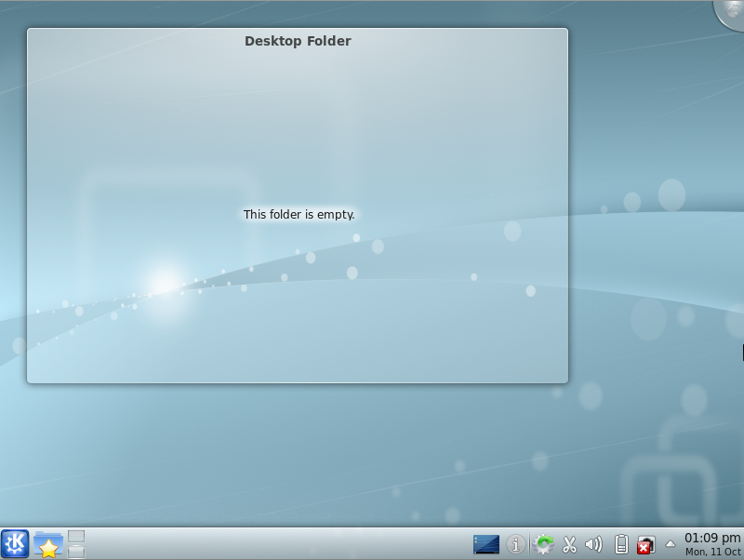Click the blue desktop screen icon in panel
The height and width of the screenshot is (560, 744).
[x=486, y=544]
